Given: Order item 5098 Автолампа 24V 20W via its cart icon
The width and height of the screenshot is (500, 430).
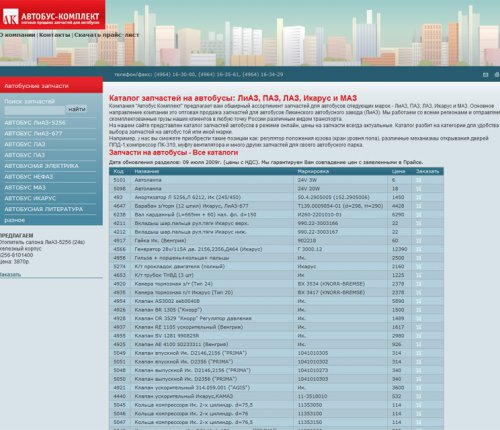Looking at the screenshot, I should coord(419,189).
